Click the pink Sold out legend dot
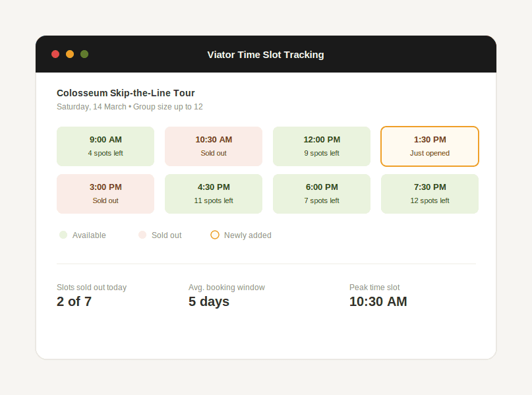Screen dimensions: 532x395 click(x=142, y=235)
